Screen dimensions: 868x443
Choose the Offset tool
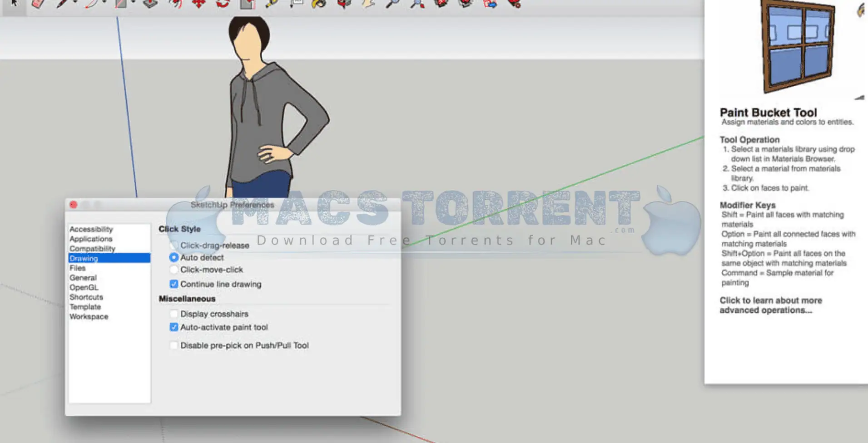(175, 4)
